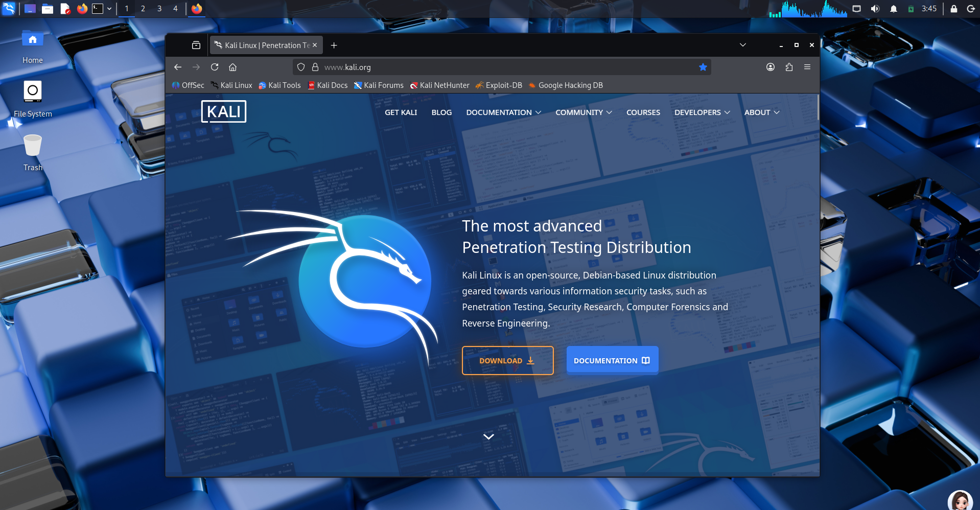The image size is (980, 510).
Task: Open the Kali Tools bookmark
Action: click(279, 85)
